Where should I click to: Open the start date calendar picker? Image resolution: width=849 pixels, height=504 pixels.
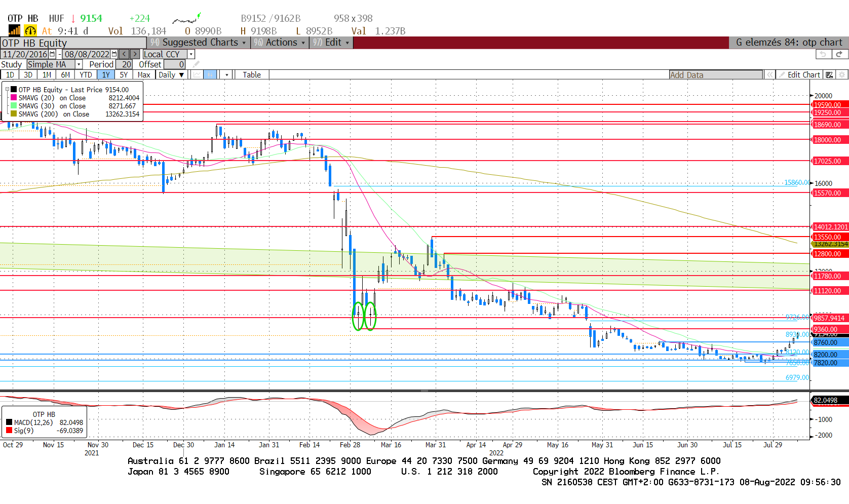click(52, 54)
